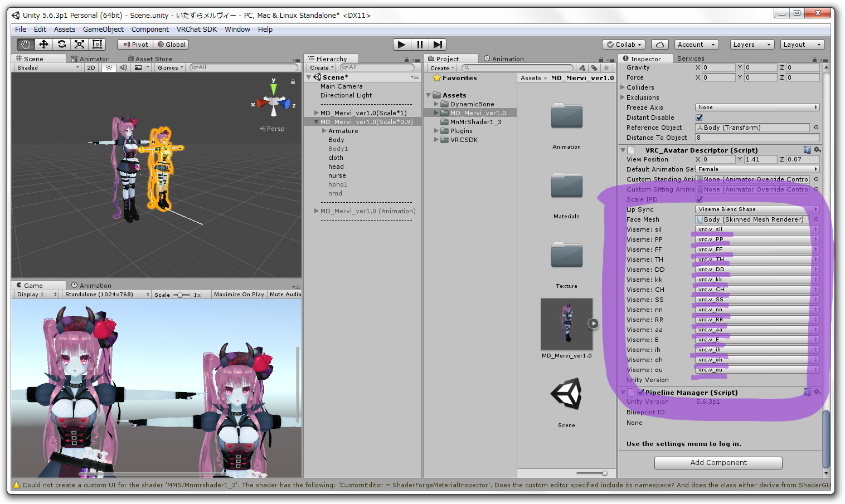Select the Rotate tool
This screenshot has height=504, width=845.
click(61, 45)
